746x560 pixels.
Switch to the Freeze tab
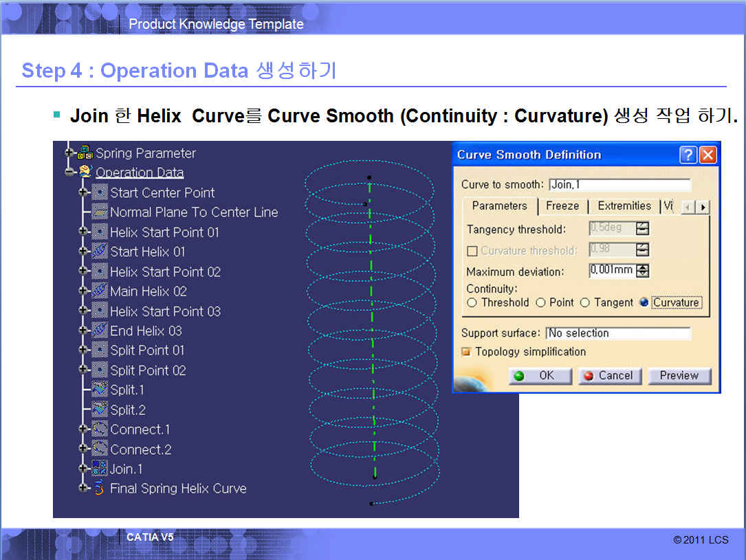562,206
